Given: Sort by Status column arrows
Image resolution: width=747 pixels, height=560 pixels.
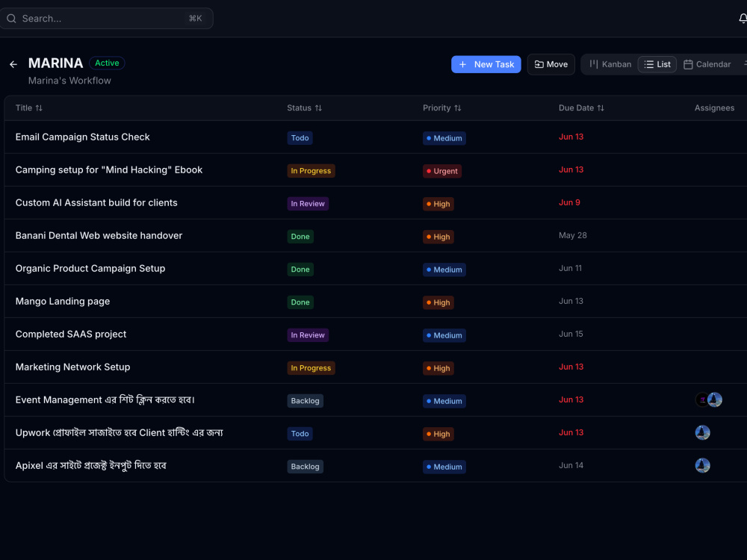Looking at the screenshot, I should pos(318,108).
